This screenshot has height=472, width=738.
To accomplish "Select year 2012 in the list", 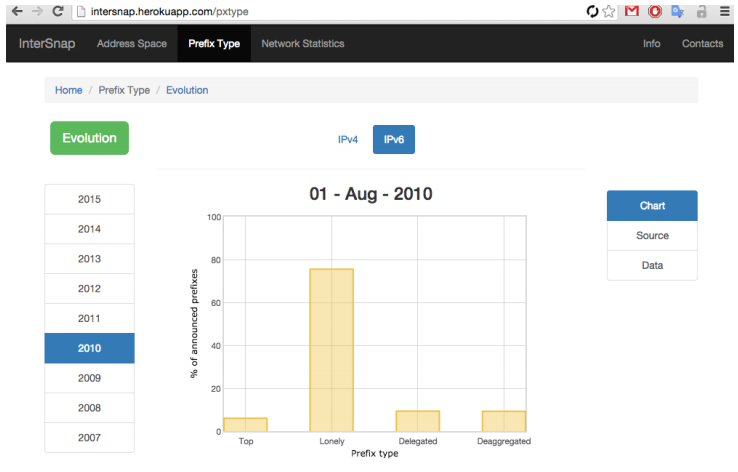I will point(89,288).
